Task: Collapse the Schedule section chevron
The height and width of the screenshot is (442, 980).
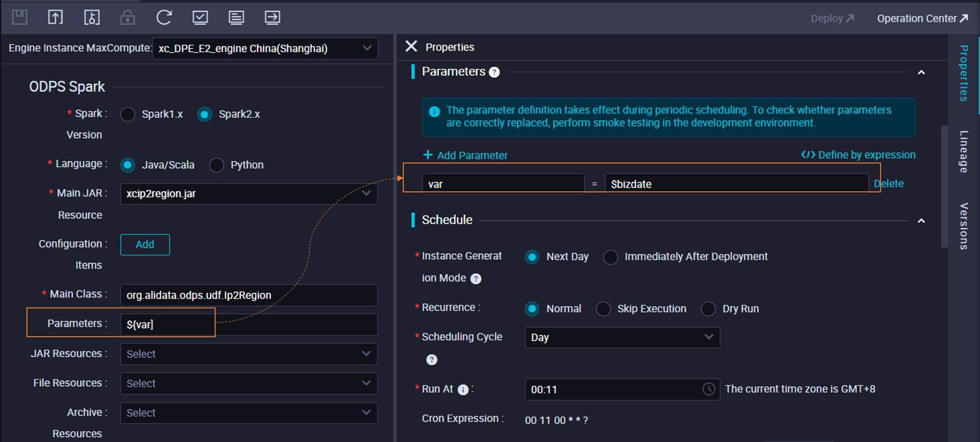Action: (x=921, y=221)
